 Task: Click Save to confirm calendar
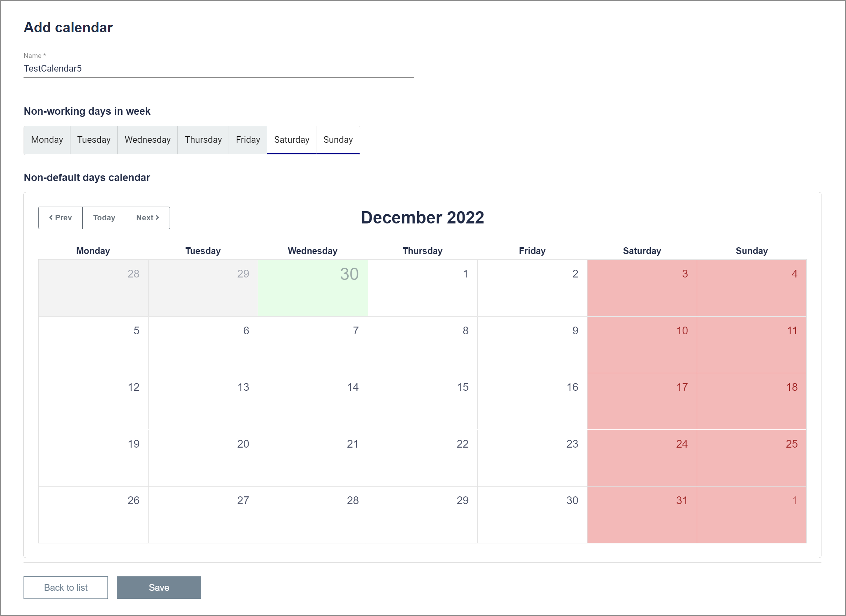click(x=158, y=587)
